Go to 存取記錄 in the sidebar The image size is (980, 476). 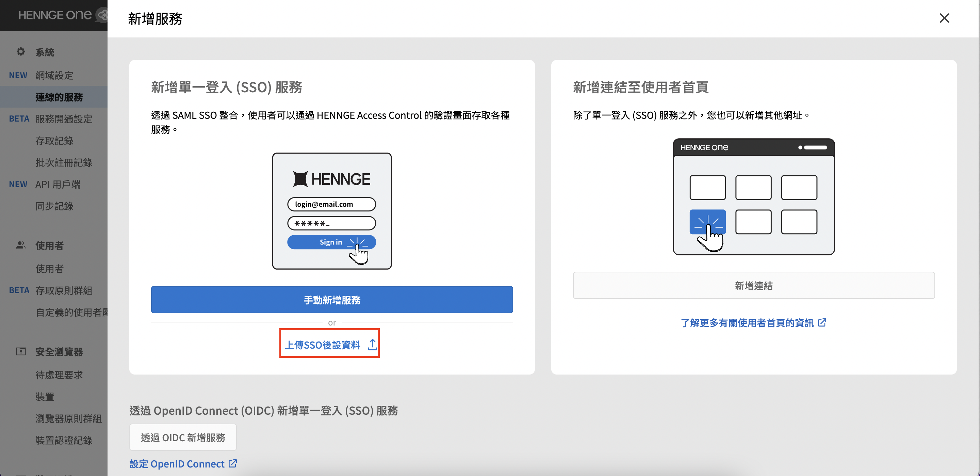54,141
